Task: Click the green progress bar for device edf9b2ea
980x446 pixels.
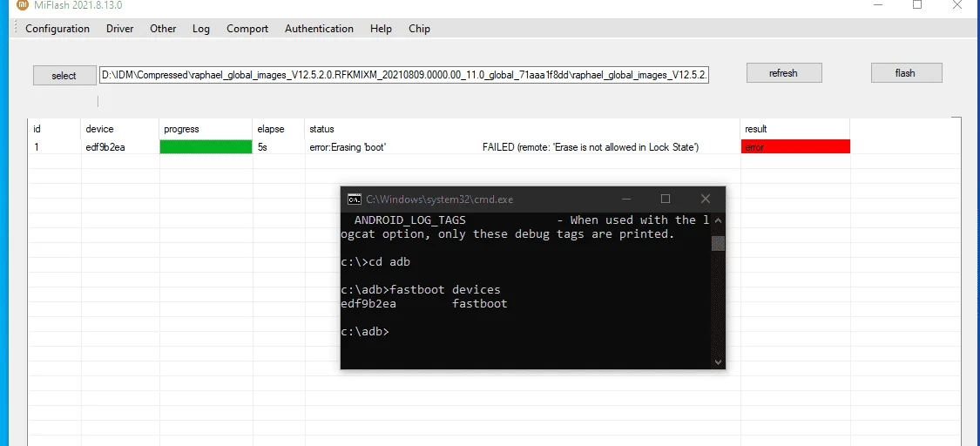Action: (206, 147)
